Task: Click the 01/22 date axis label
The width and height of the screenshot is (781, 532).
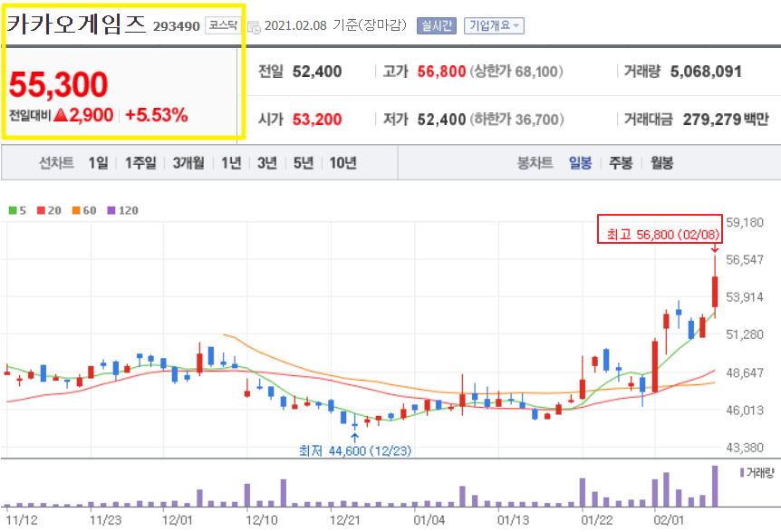Action: 597,520
